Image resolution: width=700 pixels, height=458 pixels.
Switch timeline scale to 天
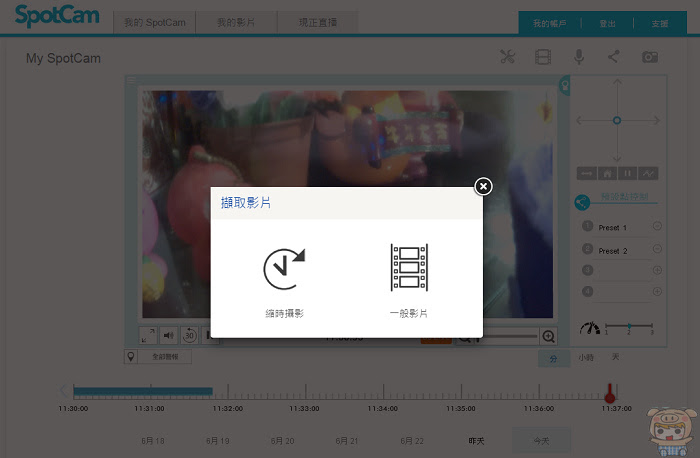pyautogui.click(x=615, y=357)
